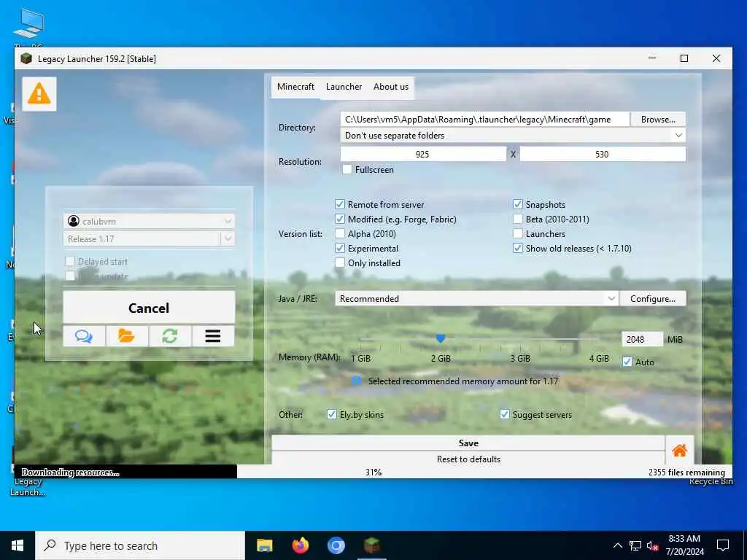Toggle the Fullscreen checkbox
The width and height of the screenshot is (747, 560).
tap(347, 169)
